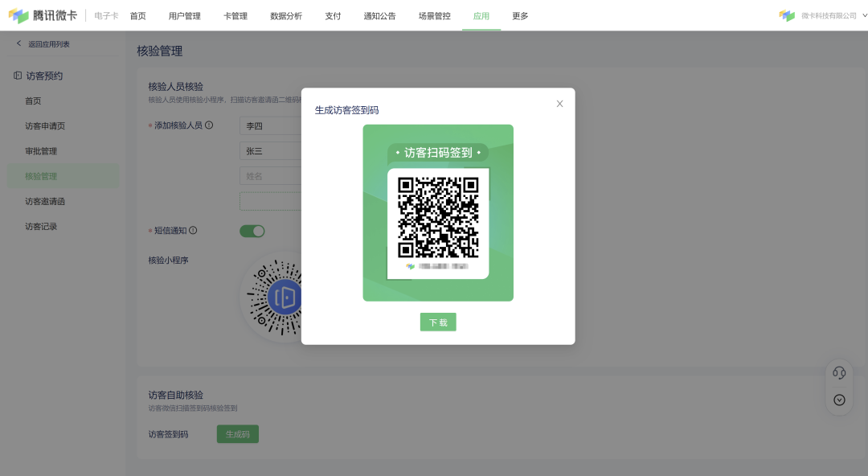
Task: Collapse the floating widget via chevron-down
Action: (839, 398)
